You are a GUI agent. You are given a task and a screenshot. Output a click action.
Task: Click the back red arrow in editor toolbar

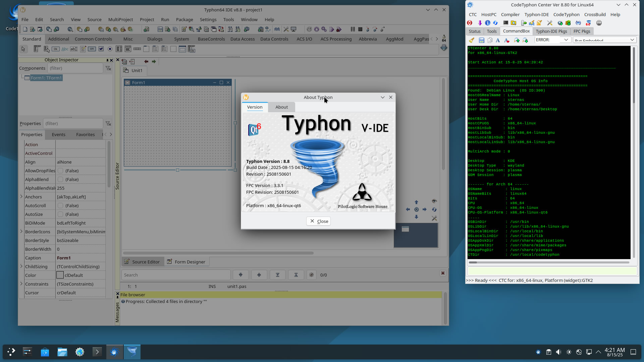coord(146,62)
